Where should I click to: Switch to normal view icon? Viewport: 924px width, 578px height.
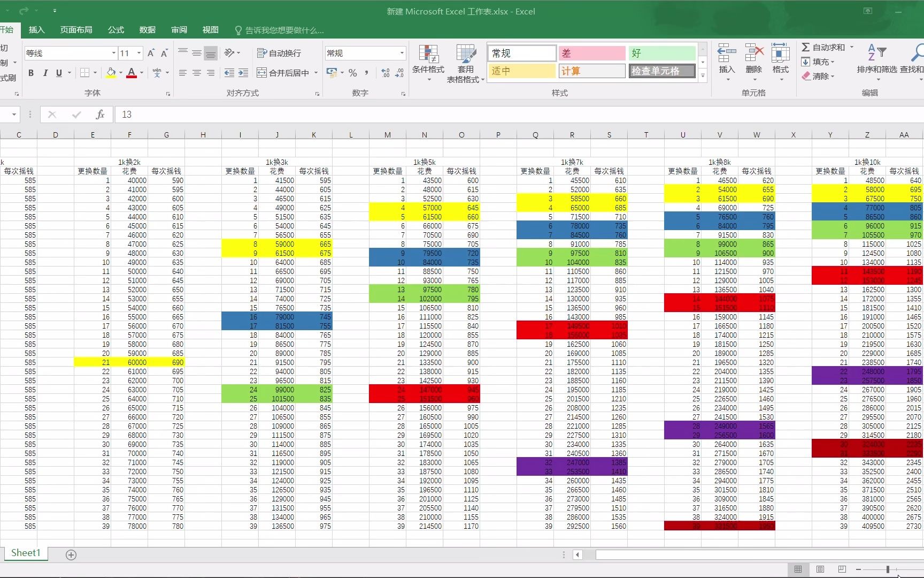798,569
